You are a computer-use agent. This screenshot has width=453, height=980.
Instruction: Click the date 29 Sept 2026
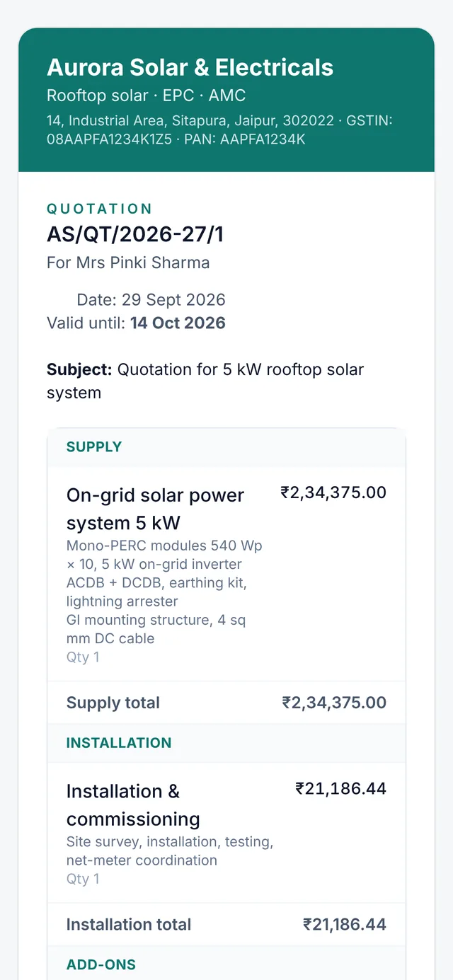pos(173,299)
